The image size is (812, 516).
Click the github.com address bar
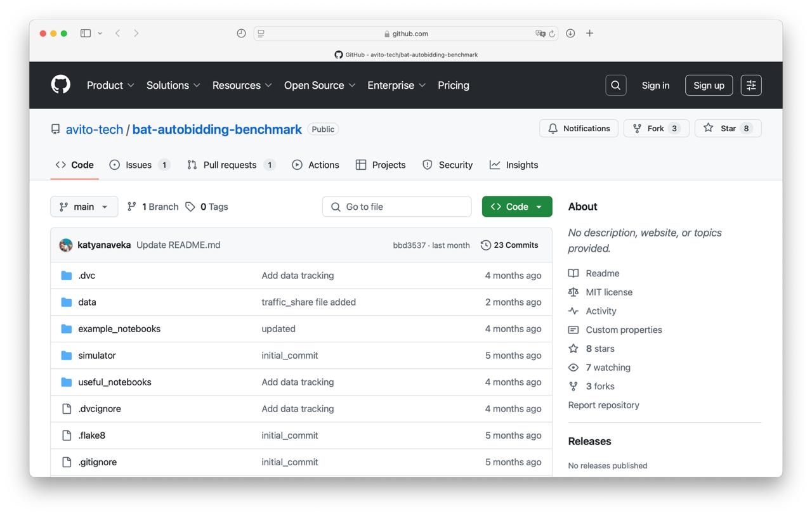point(406,34)
